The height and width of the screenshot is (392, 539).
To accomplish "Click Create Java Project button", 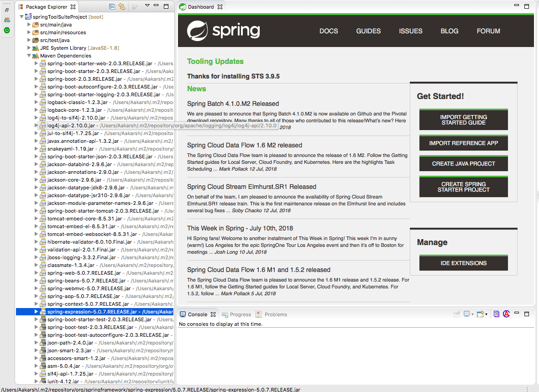I will pos(463,163).
